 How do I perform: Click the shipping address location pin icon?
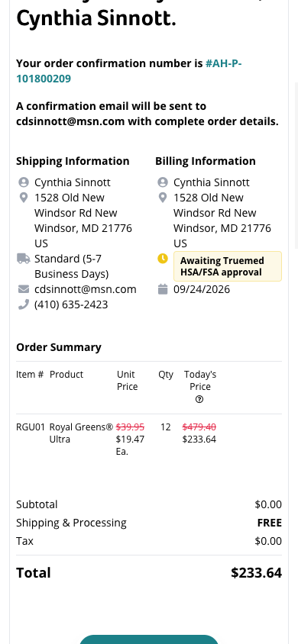pos(24,198)
